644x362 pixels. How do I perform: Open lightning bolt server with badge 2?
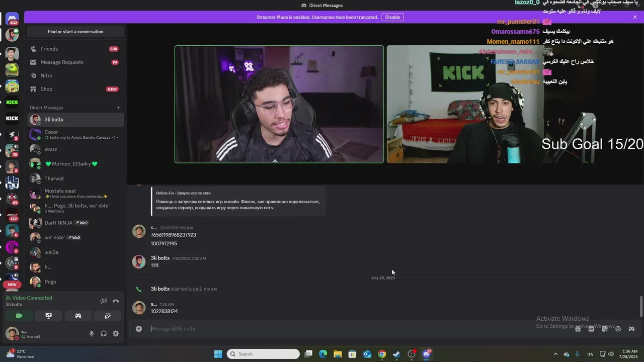click(x=12, y=135)
